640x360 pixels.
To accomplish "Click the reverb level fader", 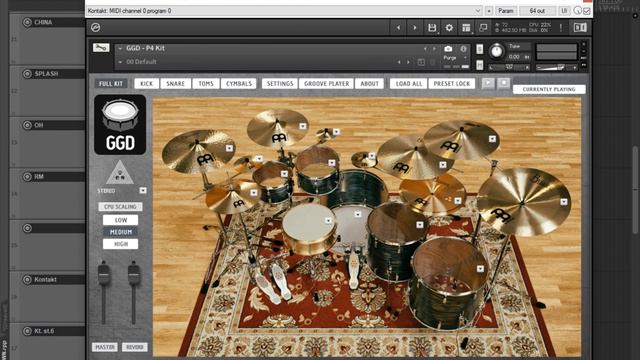I will pos(133,273).
